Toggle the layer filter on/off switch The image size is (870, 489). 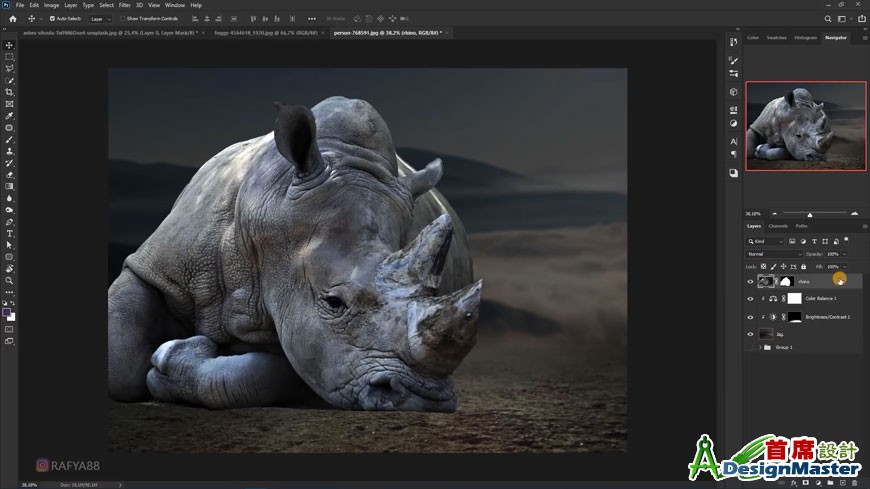coord(846,240)
